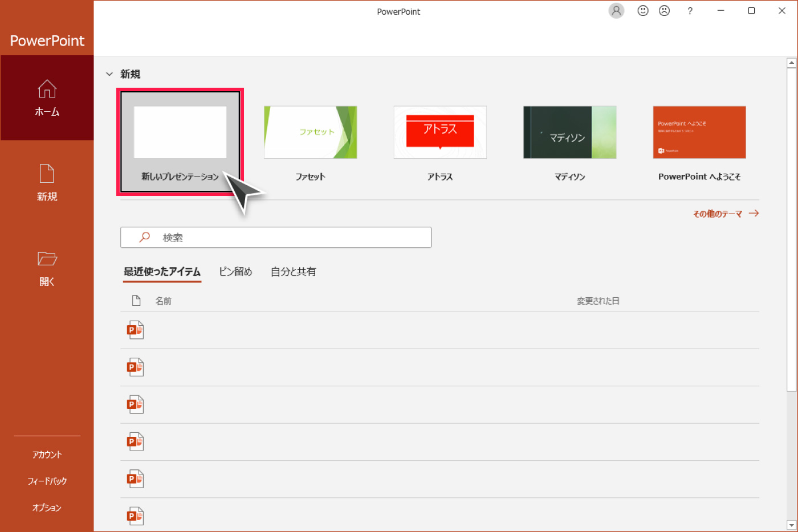Sort by the 変更された日 column header
This screenshot has width=798, height=532.
pos(598,301)
